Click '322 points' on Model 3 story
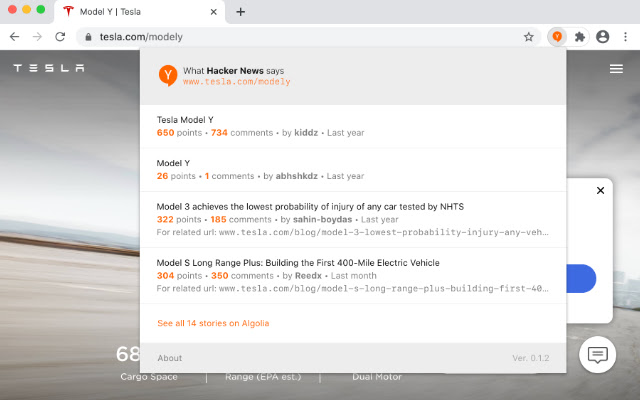 pos(179,219)
